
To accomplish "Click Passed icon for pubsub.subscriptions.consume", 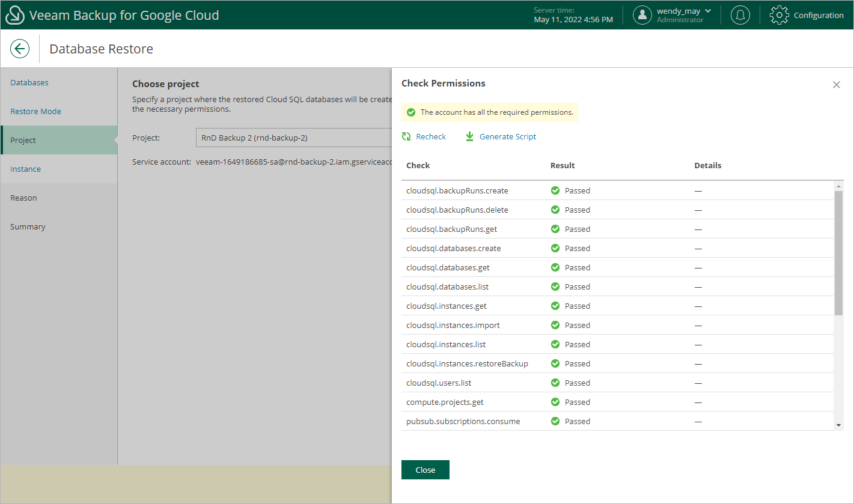I will 555,421.
